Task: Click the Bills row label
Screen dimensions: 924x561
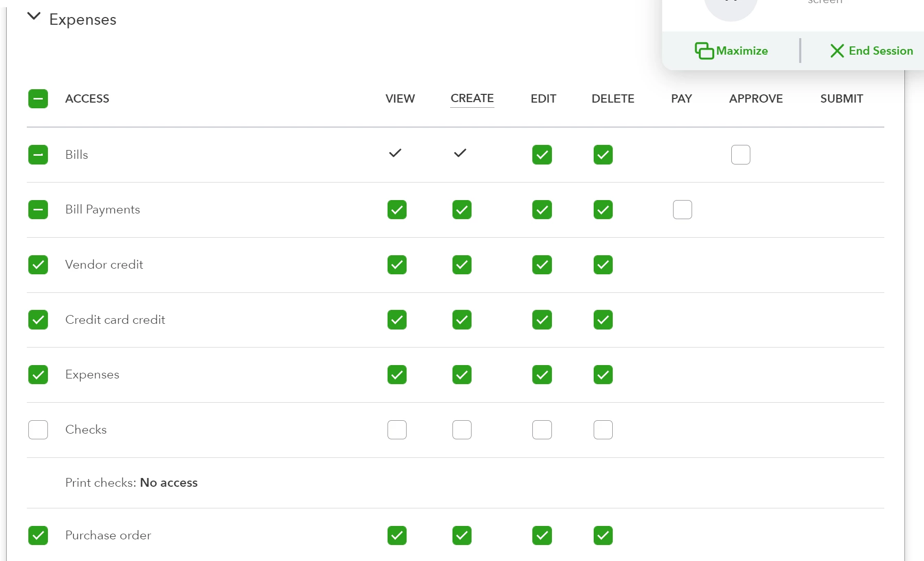Action: coord(77,155)
